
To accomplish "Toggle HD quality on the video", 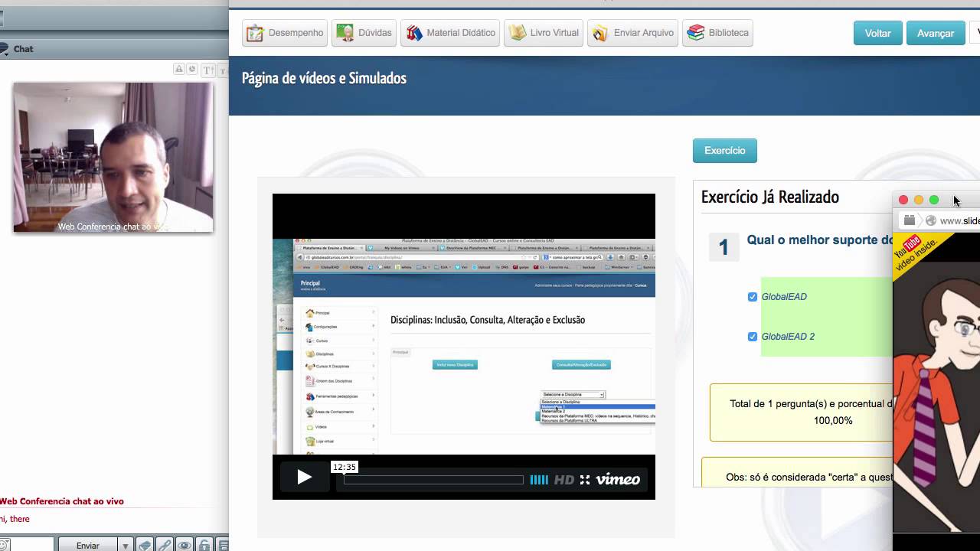I will coord(564,480).
